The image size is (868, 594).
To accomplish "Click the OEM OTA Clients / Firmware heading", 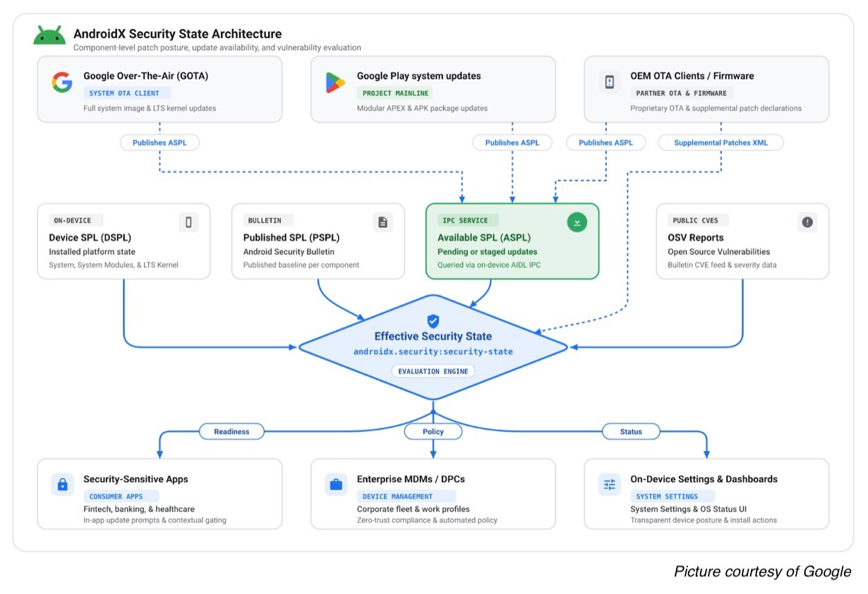I will pos(692,76).
